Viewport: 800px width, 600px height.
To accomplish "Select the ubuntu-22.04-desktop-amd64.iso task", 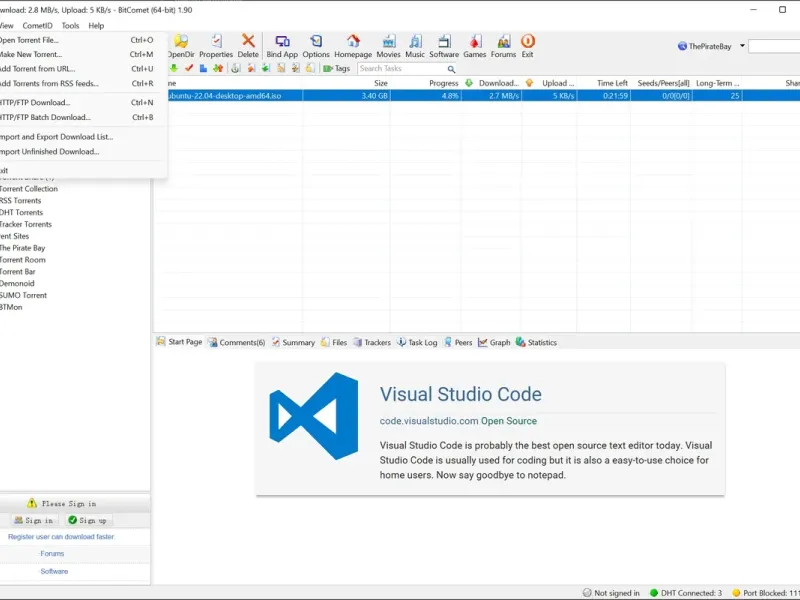I will (224, 96).
